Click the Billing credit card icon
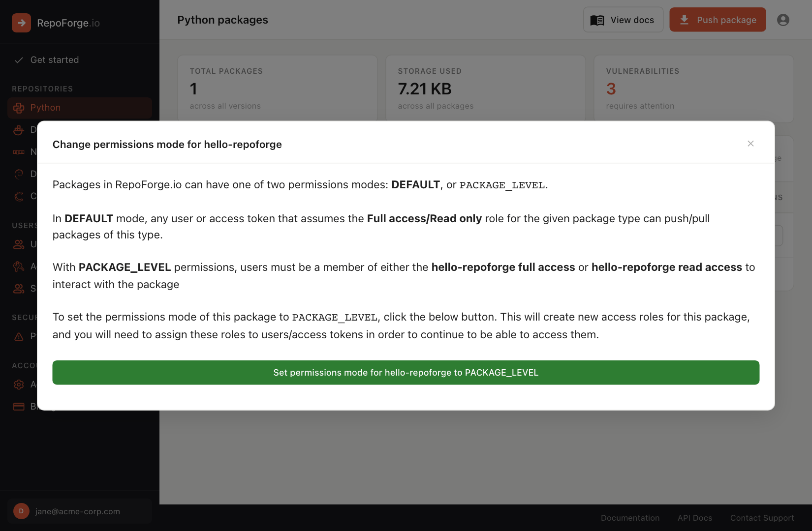This screenshot has width=812, height=531. coord(19,407)
